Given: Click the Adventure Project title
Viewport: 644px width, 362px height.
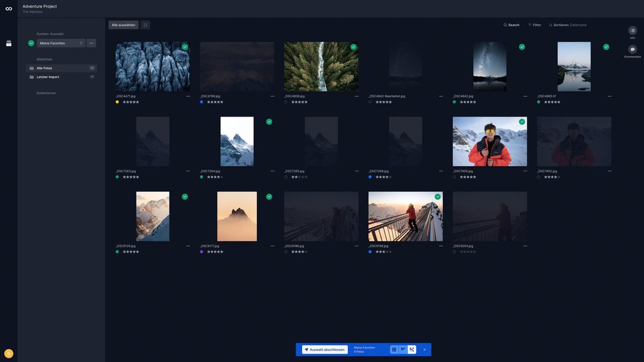Looking at the screenshot, I should point(40,6).
